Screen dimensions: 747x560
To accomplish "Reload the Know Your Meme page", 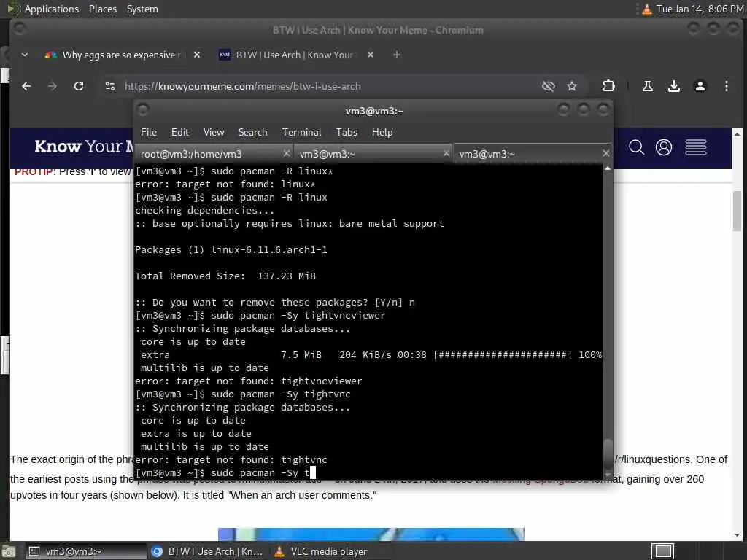I will [79, 86].
